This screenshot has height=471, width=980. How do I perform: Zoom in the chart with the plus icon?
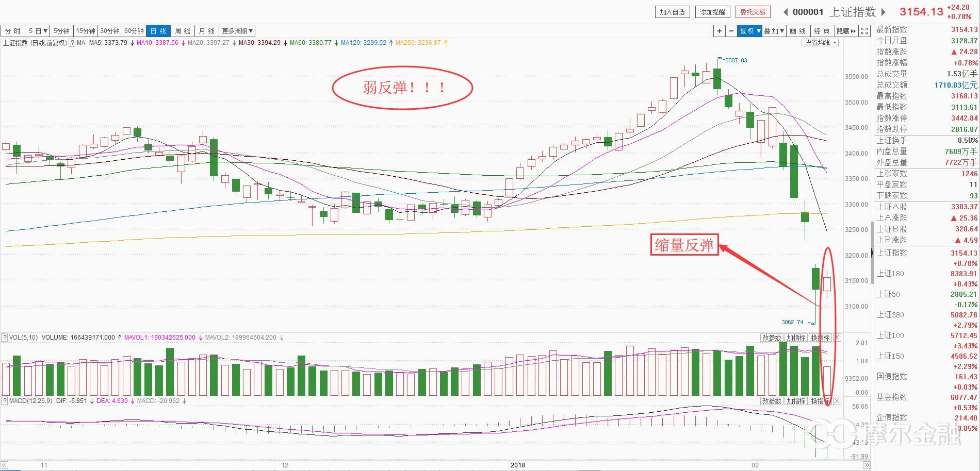(x=720, y=31)
